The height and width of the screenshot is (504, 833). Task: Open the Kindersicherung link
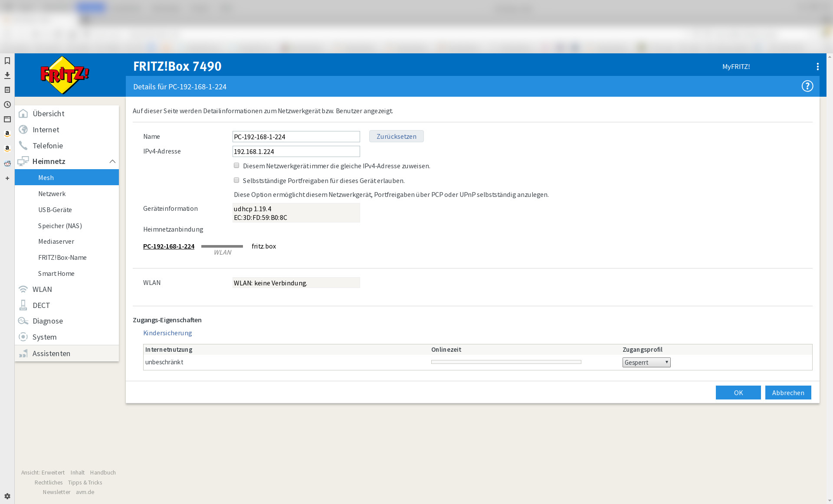point(167,333)
